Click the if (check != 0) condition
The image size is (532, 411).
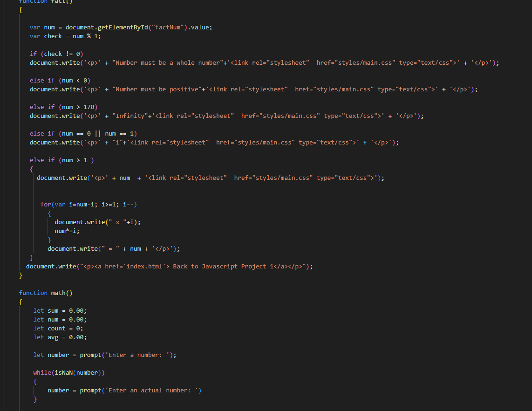tap(56, 54)
